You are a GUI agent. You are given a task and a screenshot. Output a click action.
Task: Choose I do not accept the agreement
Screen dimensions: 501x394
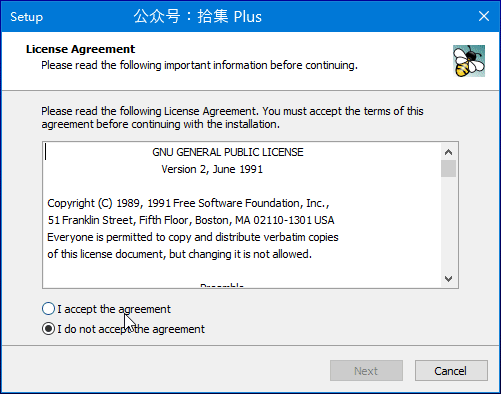click(x=123, y=329)
